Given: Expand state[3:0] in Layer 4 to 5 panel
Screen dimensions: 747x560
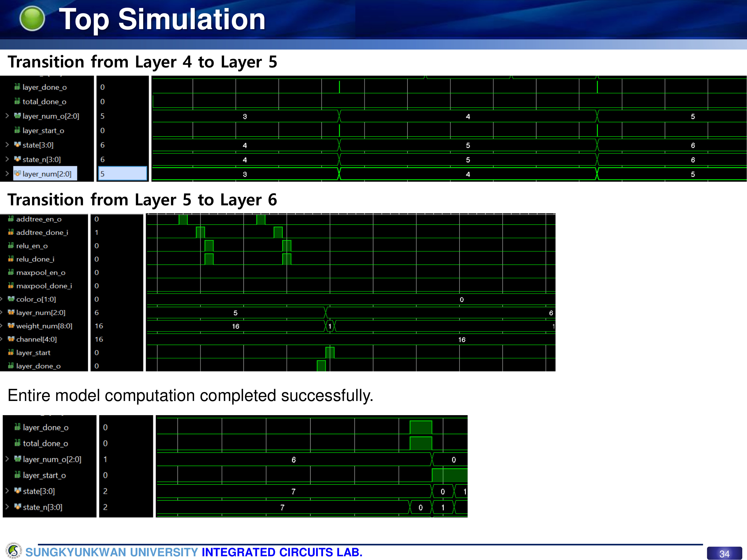Looking at the screenshot, I should coord(7,145).
